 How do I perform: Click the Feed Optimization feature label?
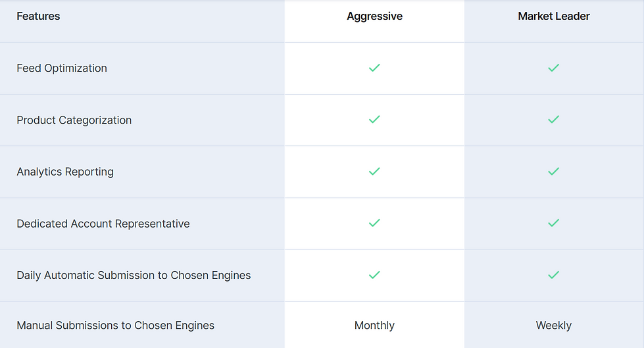point(62,68)
